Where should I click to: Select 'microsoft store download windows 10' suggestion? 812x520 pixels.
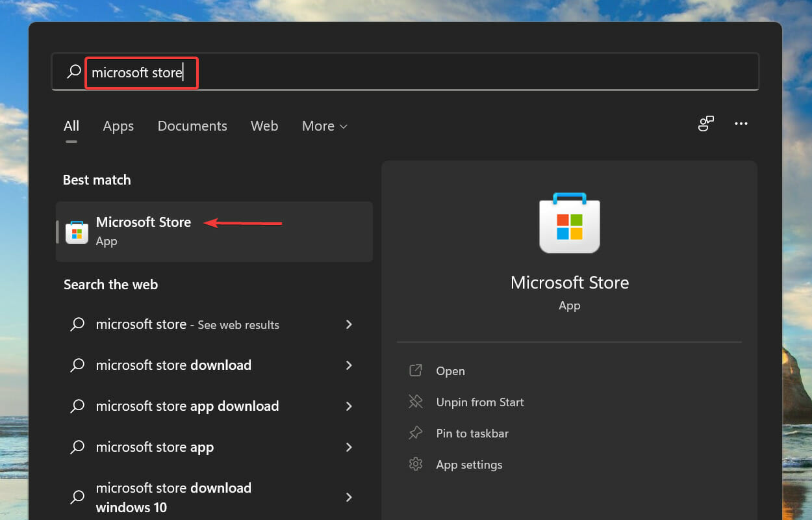coord(173,497)
